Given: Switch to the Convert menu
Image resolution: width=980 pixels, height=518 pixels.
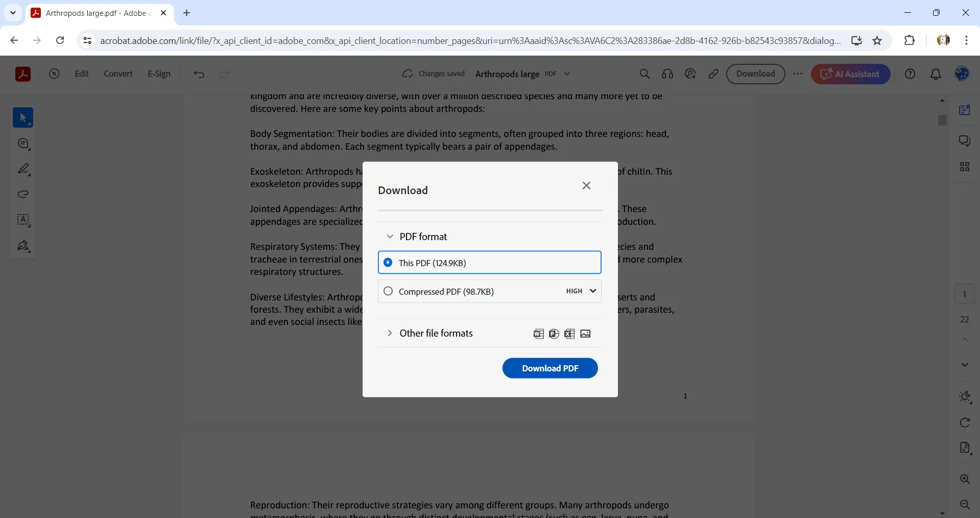Looking at the screenshot, I should (x=118, y=74).
